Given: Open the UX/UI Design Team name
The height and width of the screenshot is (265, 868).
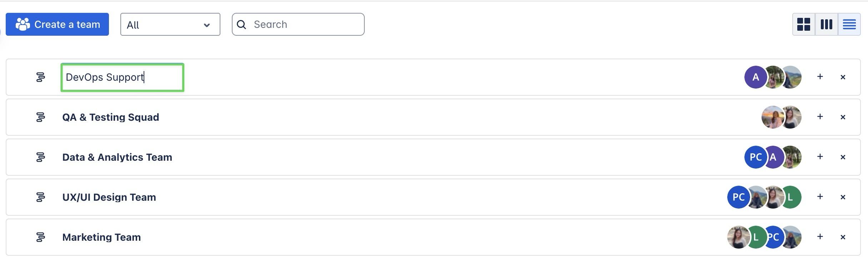Looking at the screenshot, I should coord(109,197).
